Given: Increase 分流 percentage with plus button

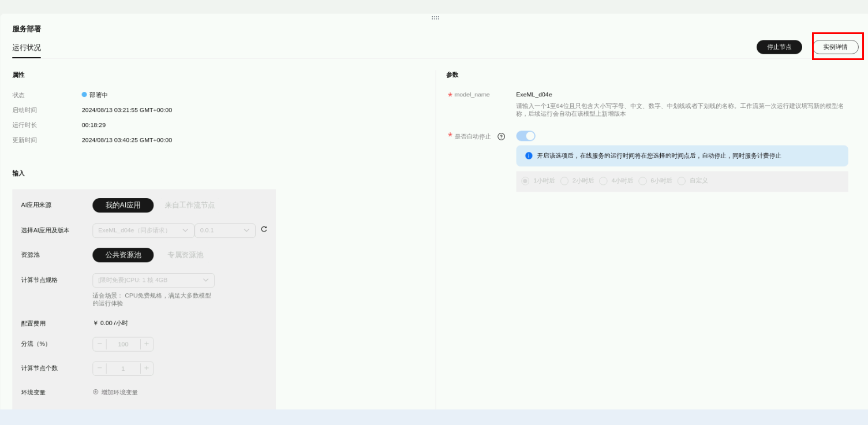Looking at the screenshot, I should click(147, 344).
